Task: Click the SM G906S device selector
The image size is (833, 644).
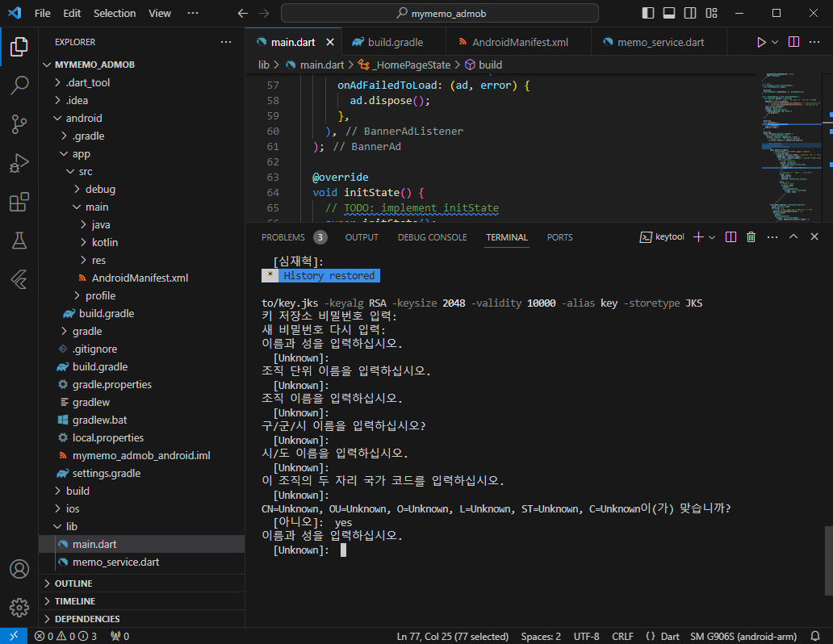Action: point(743,636)
